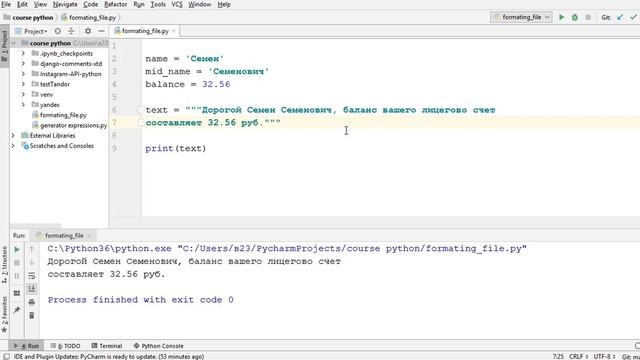
Task: Open the Run menu
Action: click(139, 4)
